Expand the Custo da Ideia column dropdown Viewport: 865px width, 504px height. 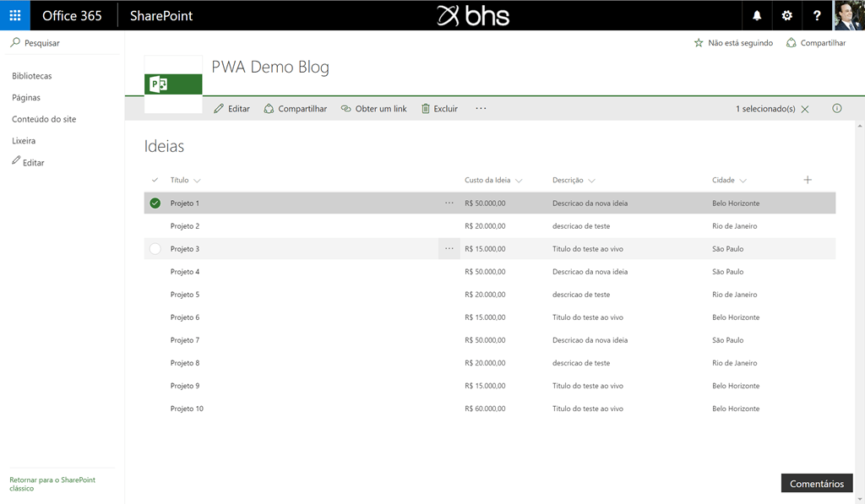point(519,181)
